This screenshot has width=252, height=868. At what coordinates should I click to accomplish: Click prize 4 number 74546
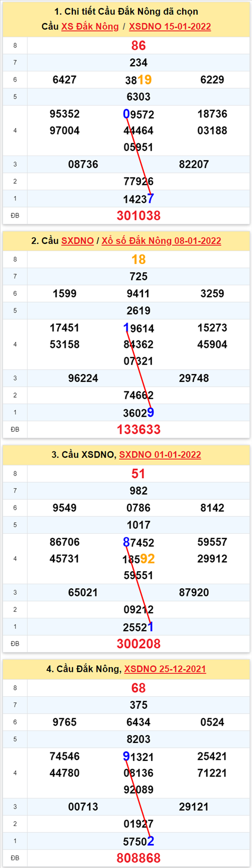[65, 756]
